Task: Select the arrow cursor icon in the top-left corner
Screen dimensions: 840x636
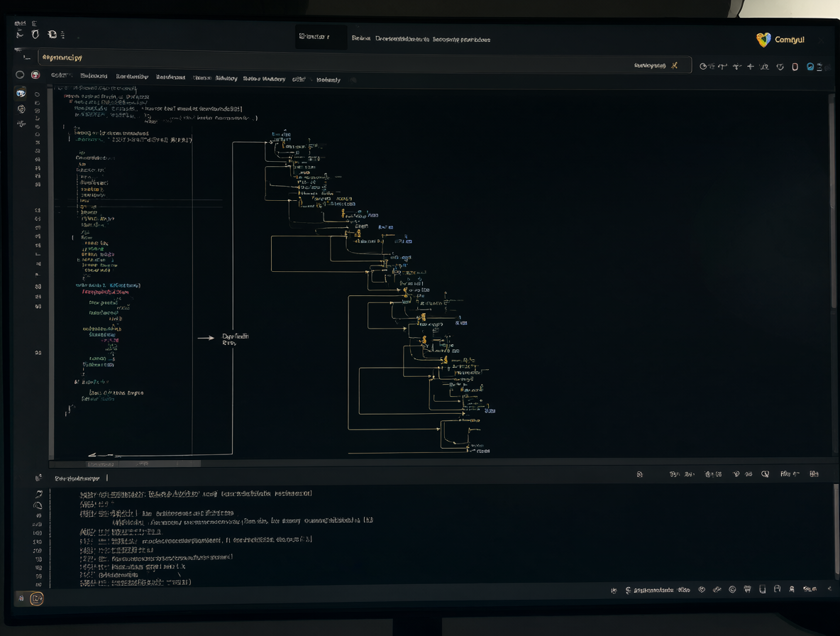Action: click(20, 34)
